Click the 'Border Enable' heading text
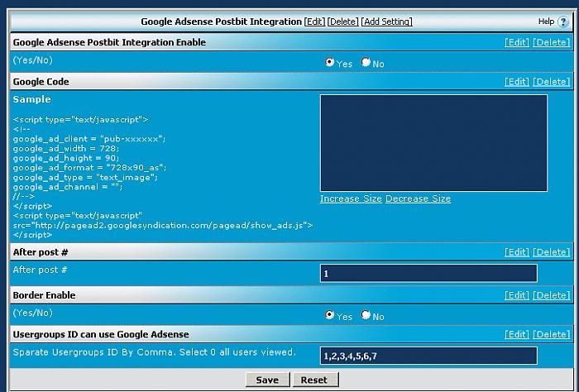 44,295
